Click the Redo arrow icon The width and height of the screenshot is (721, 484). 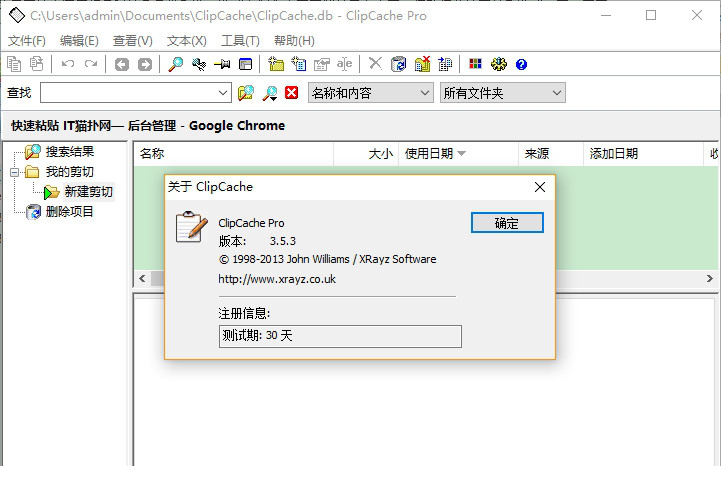(x=91, y=64)
